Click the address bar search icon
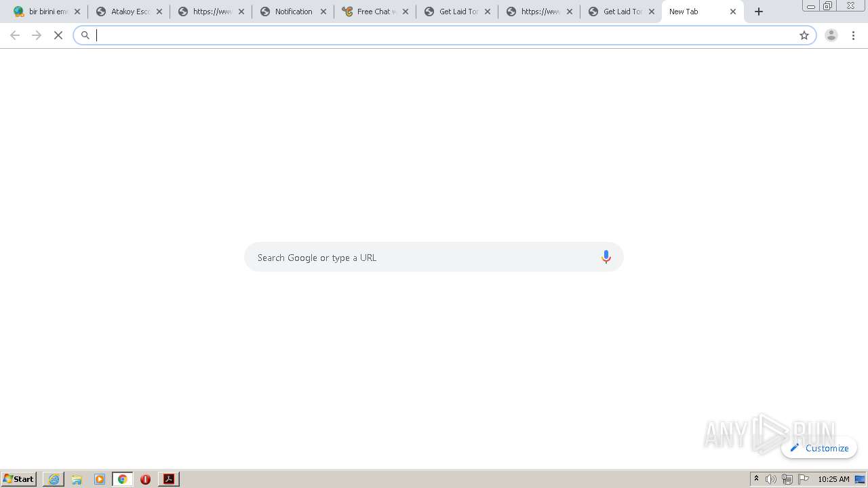This screenshot has height=488, width=868. 85,35
